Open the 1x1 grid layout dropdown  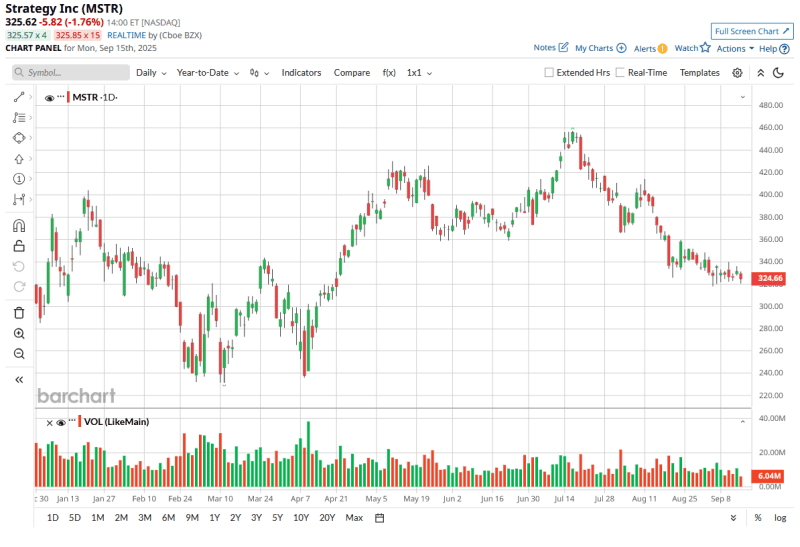click(419, 73)
